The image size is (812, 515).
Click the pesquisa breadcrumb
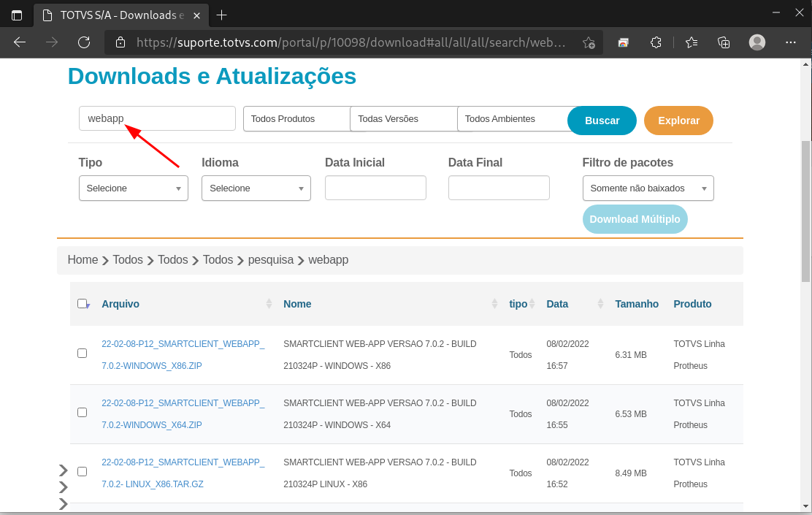pyautogui.click(x=271, y=259)
